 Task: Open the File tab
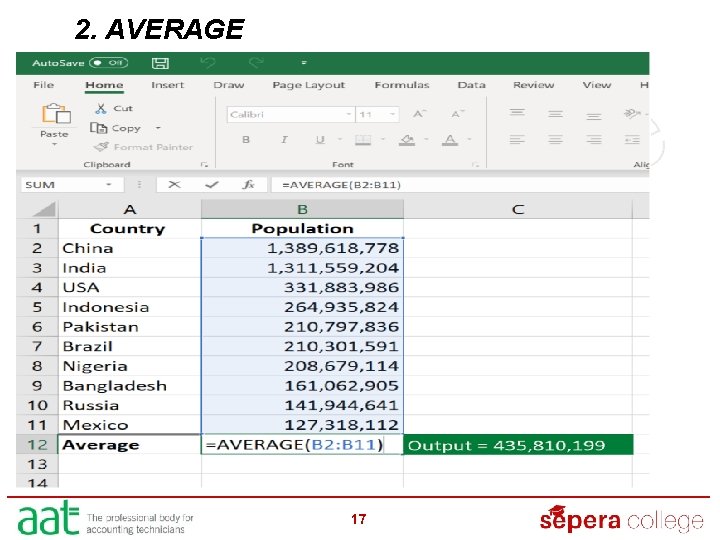tap(44, 85)
